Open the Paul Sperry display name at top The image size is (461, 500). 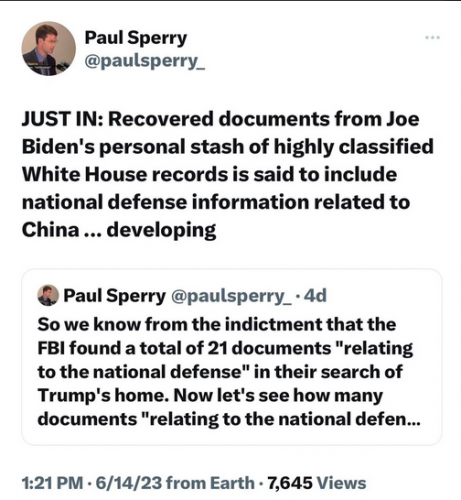(x=136, y=38)
